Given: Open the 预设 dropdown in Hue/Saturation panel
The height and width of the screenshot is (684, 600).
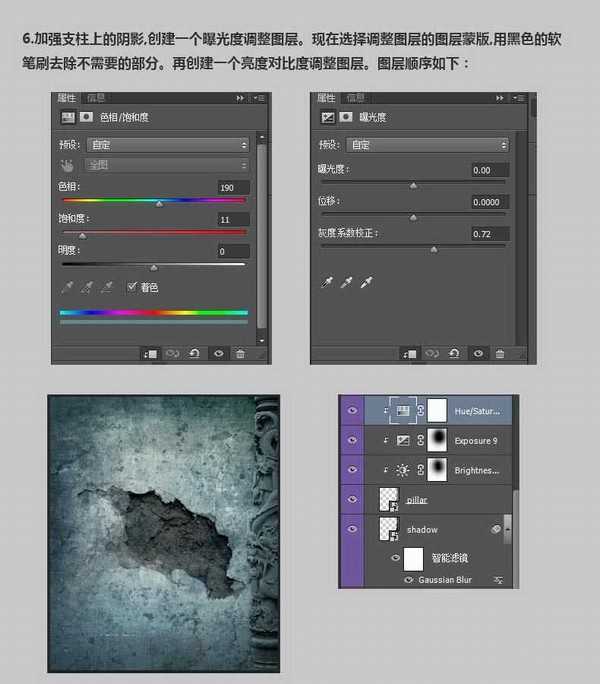Looking at the screenshot, I should (167, 145).
